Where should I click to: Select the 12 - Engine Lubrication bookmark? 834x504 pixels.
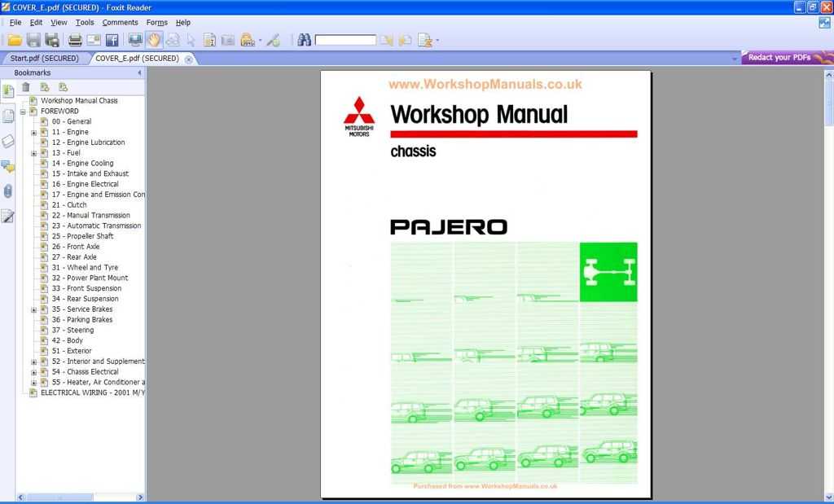pyautogui.click(x=88, y=142)
